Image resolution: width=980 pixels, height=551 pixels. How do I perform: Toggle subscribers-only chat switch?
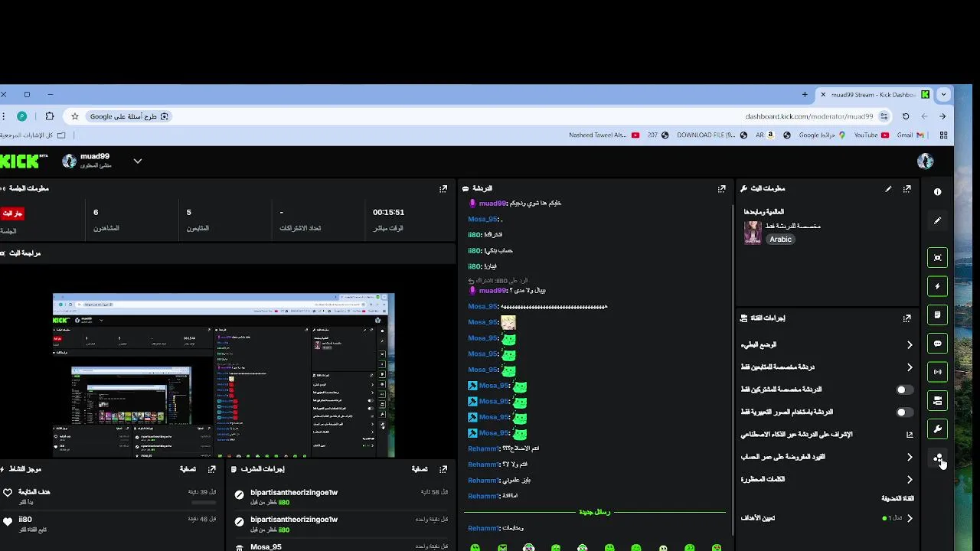pyautogui.click(x=904, y=390)
